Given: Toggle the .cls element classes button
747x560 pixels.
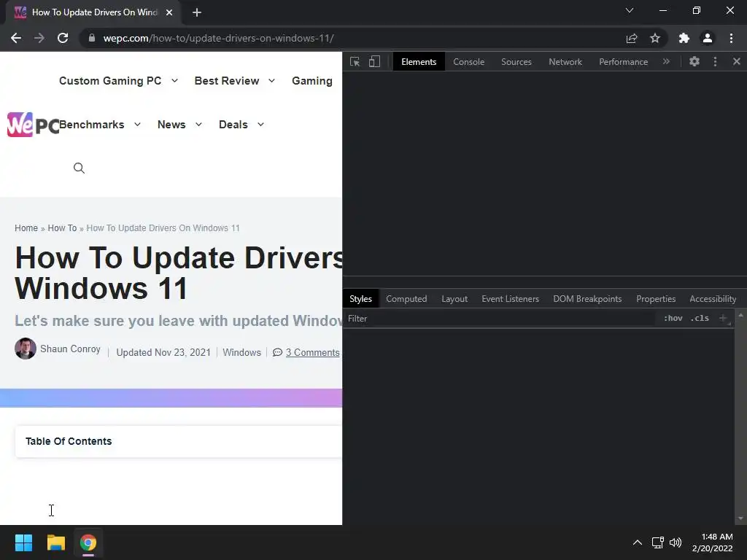Looking at the screenshot, I should pyautogui.click(x=700, y=318).
